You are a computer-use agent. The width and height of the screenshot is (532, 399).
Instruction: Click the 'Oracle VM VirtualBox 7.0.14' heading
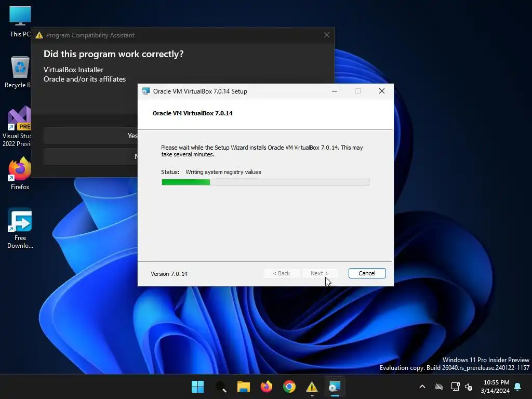tap(193, 113)
